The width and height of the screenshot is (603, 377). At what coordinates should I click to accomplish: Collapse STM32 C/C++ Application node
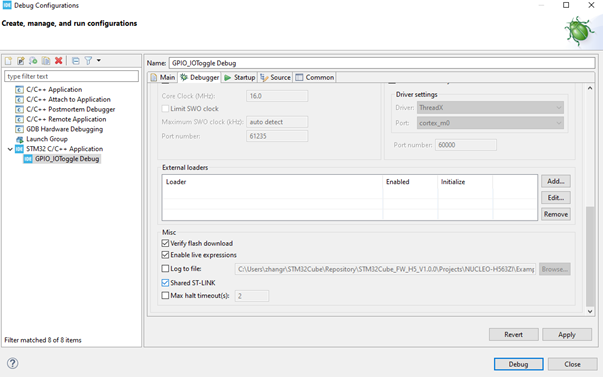10,149
